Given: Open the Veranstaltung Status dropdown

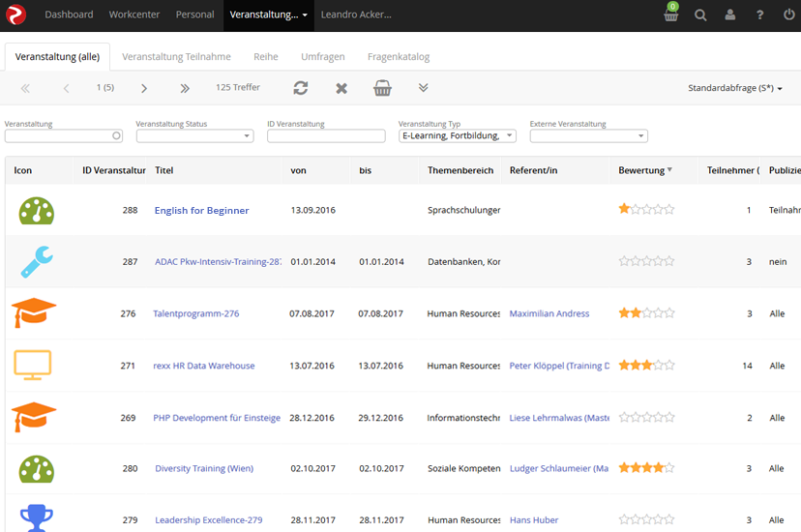Looking at the screenshot, I should 194,136.
